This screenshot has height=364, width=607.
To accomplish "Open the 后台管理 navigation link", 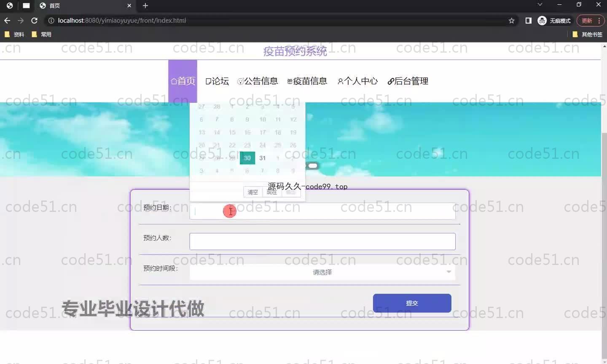I will pyautogui.click(x=408, y=81).
